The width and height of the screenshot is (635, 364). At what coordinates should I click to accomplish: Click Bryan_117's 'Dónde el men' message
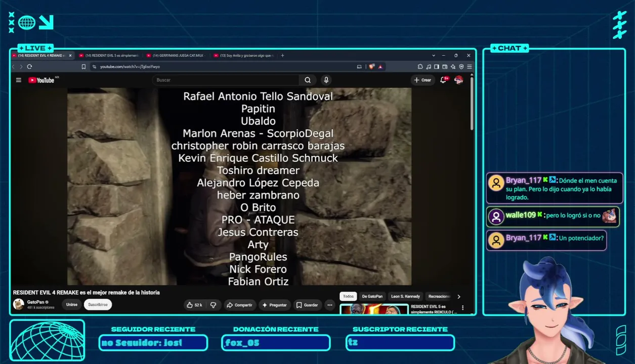coord(555,189)
